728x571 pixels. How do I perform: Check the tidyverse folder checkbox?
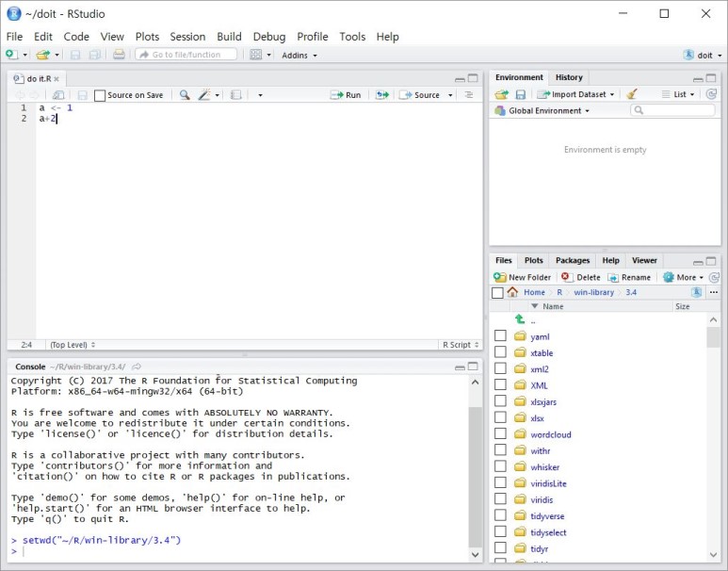pyautogui.click(x=500, y=515)
